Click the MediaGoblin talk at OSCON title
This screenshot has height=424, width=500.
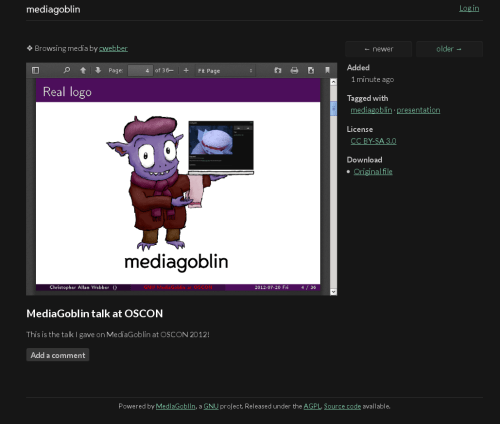click(x=95, y=314)
